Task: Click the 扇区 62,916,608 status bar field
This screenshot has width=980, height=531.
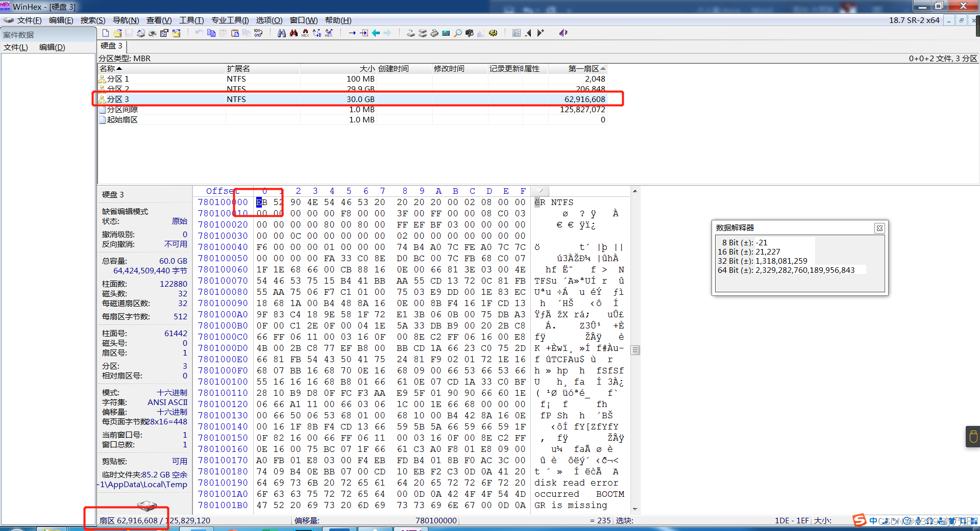Action: 194,521
